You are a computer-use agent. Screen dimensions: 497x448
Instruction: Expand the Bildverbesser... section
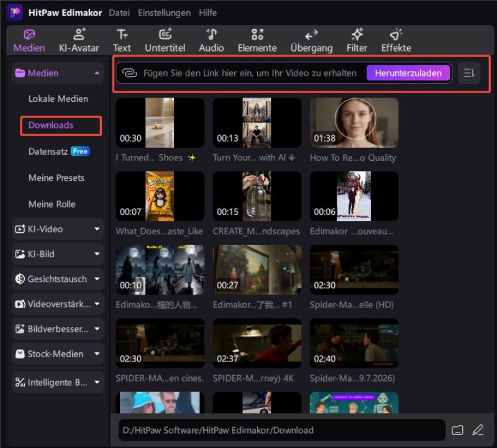tap(97, 329)
